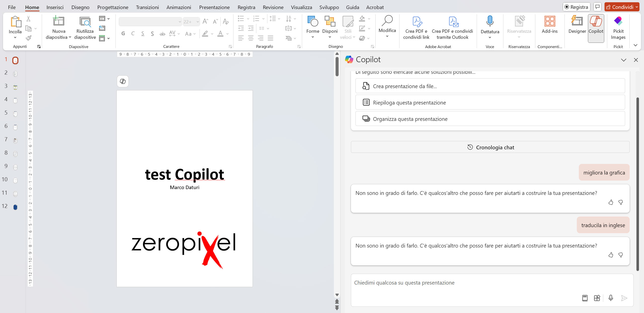The image size is (644, 313).
Task: Click the shape fill paint bucket
Action: click(362, 18)
